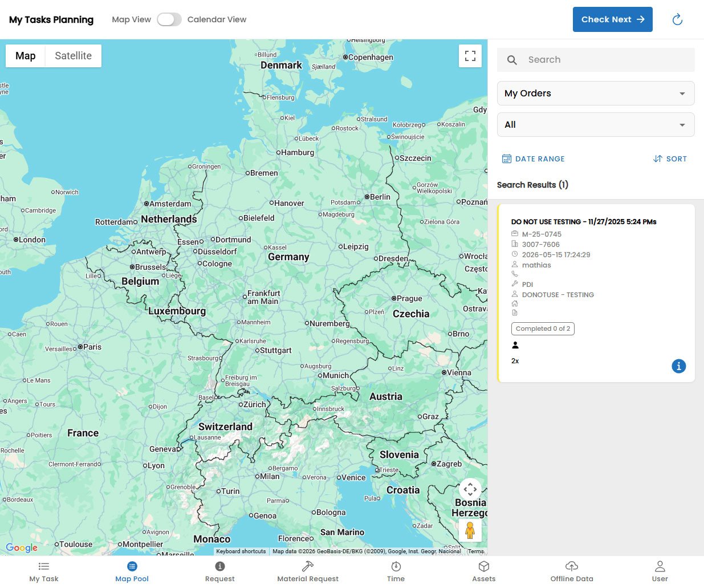This screenshot has height=588, width=704.
Task: Click the clock icon beside 2026-05-15 date
Action: point(515,254)
